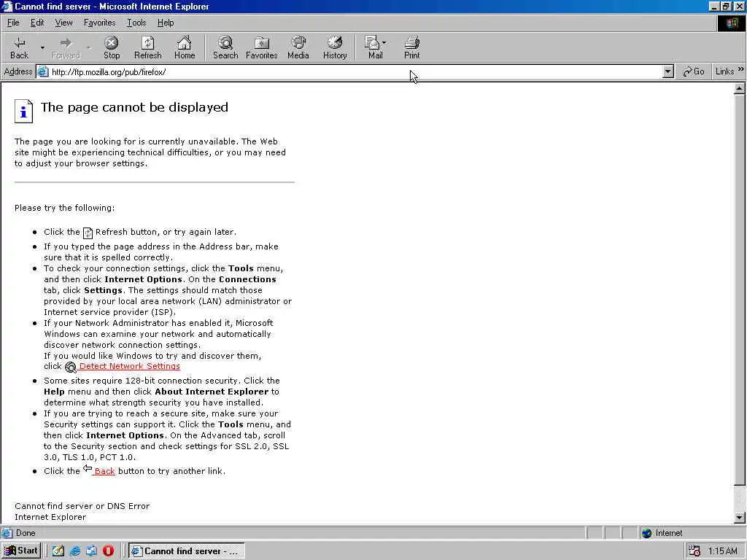The height and width of the screenshot is (560, 747).
Task: Click the Mail toolbar button
Action: tap(374, 47)
